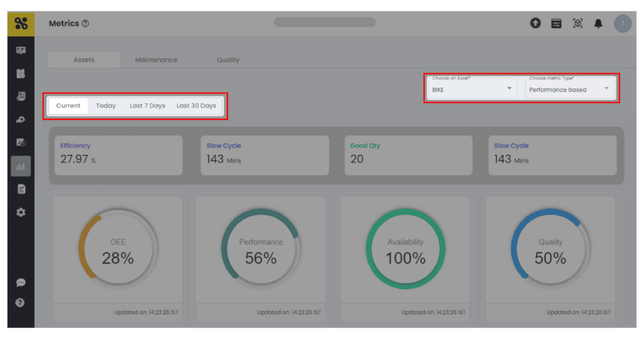Click 'Updated on' text under Quality gauge
The image size is (644, 340).
(x=579, y=312)
